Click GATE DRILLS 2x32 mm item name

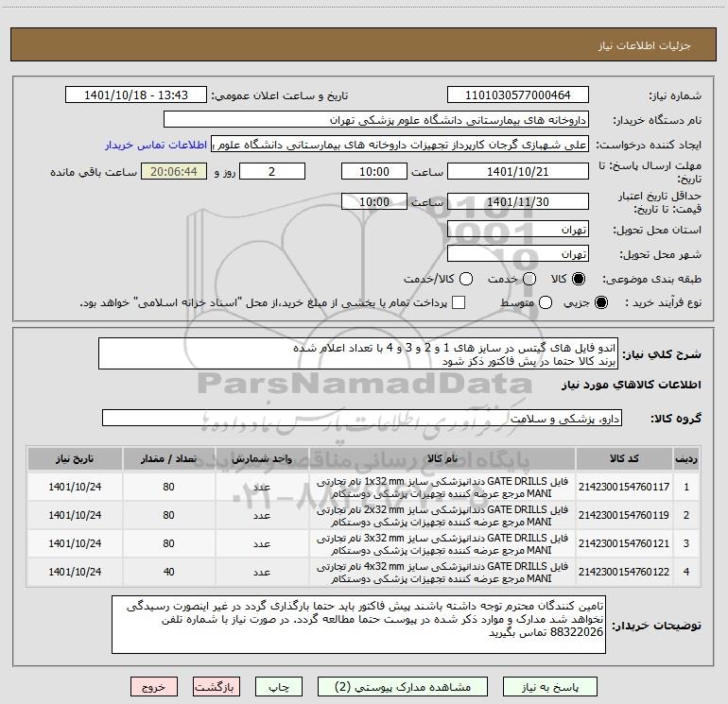pos(442,516)
